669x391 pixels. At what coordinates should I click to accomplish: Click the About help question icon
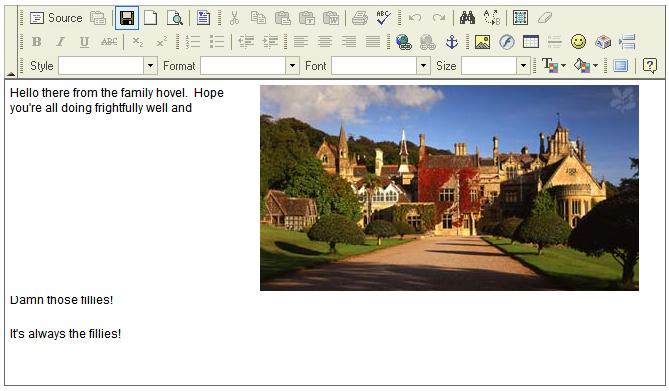(649, 66)
